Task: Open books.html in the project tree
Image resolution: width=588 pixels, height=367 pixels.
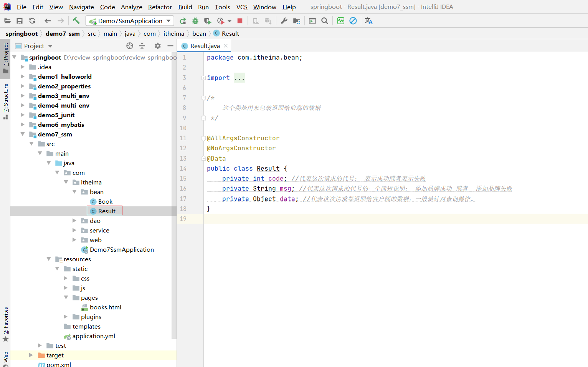Action: (x=105, y=307)
